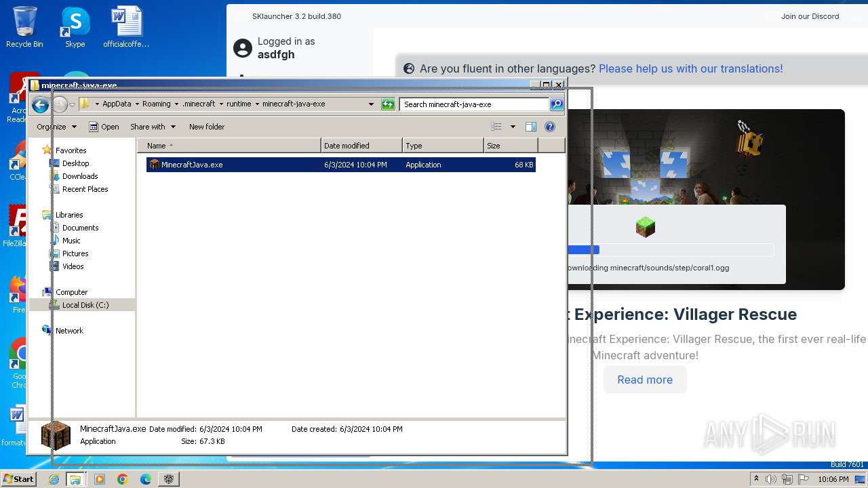
Task: Open the address bar history dropdown
Action: tap(371, 104)
